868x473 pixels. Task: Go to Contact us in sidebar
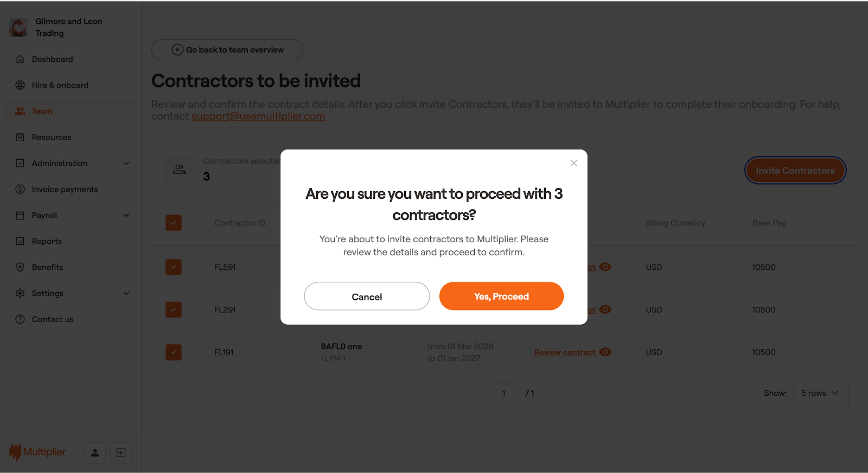pos(52,319)
